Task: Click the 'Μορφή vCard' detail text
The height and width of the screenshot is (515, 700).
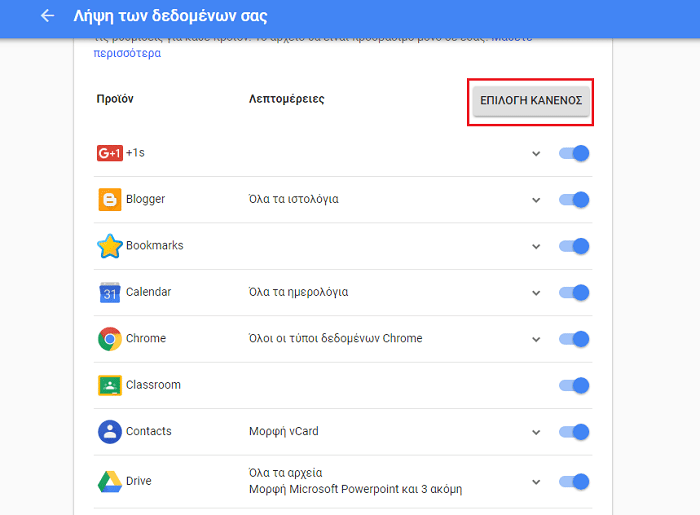Action: coord(283,431)
